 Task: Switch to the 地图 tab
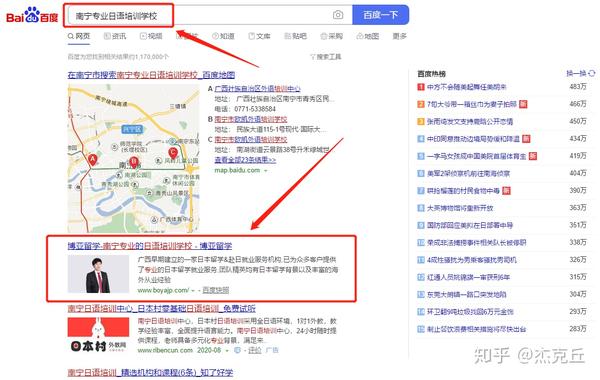(368, 36)
